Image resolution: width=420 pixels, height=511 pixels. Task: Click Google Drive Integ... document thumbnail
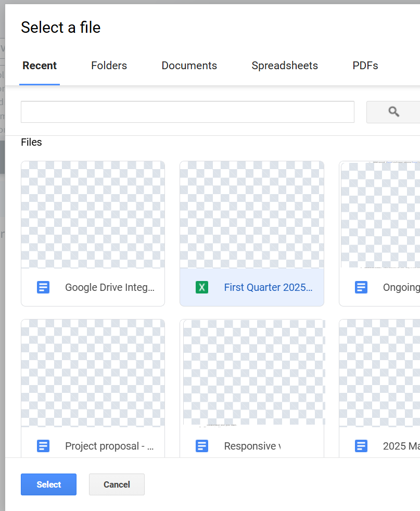93,215
